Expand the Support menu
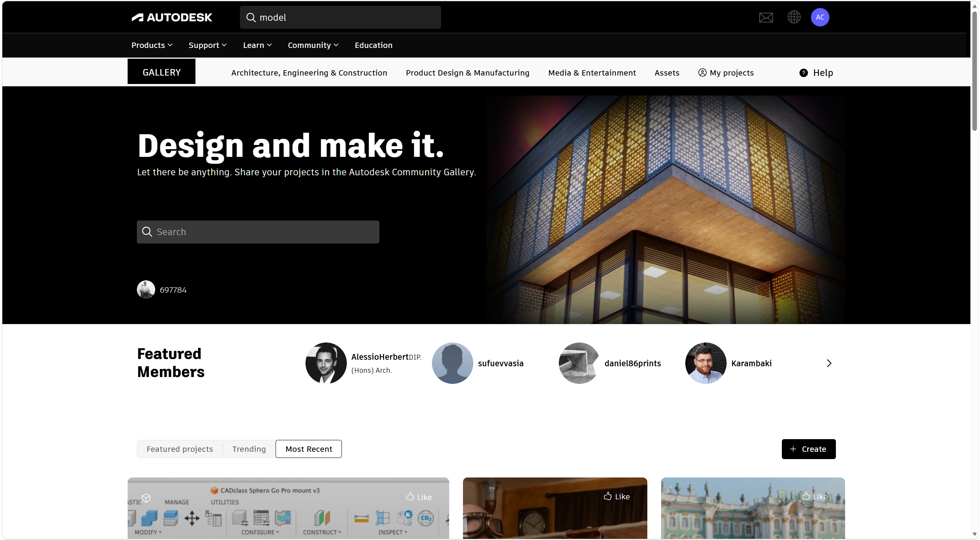 pyautogui.click(x=208, y=45)
